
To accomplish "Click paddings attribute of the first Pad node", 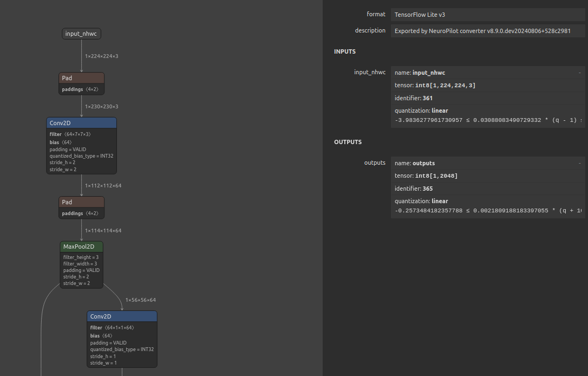I will pyautogui.click(x=80, y=89).
